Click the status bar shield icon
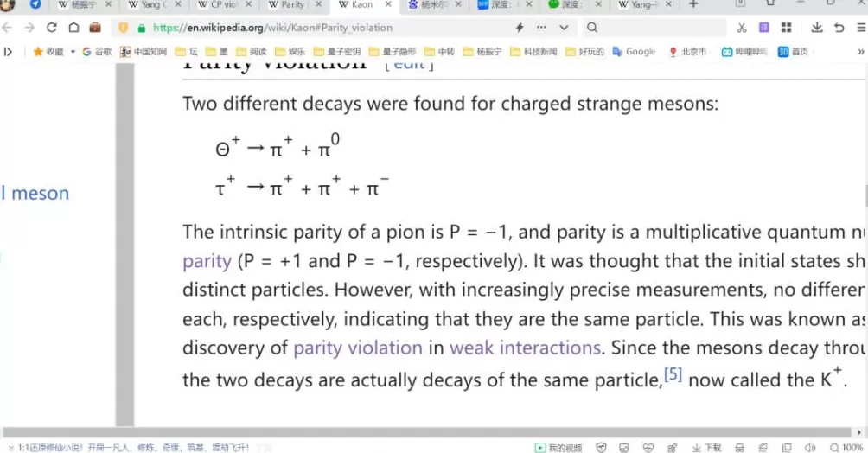Viewport: 868px width, 453px height. (x=601, y=447)
